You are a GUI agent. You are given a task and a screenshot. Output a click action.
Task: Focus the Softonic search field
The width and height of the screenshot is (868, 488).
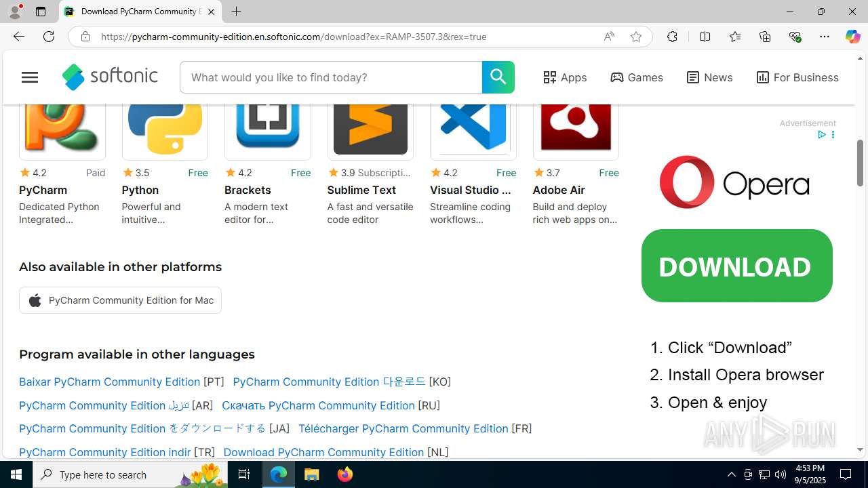pos(331,77)
